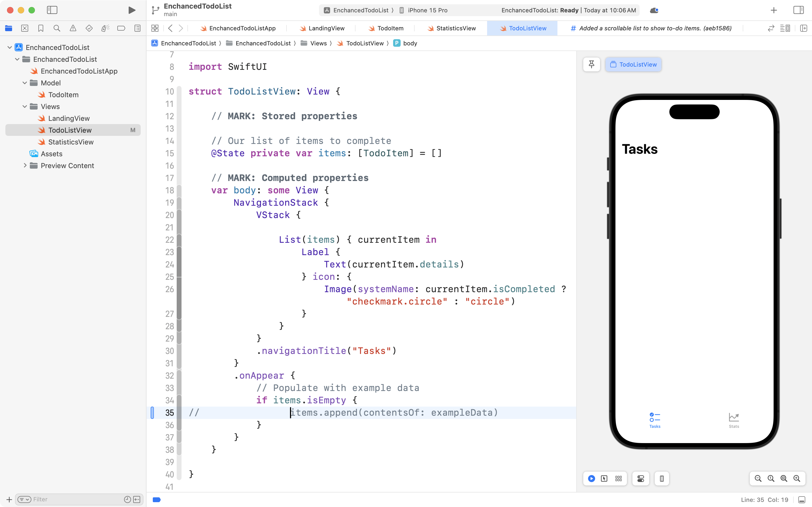Click inside the Filter field
Screen dimensions: 812x507
(x=67, y=499)
